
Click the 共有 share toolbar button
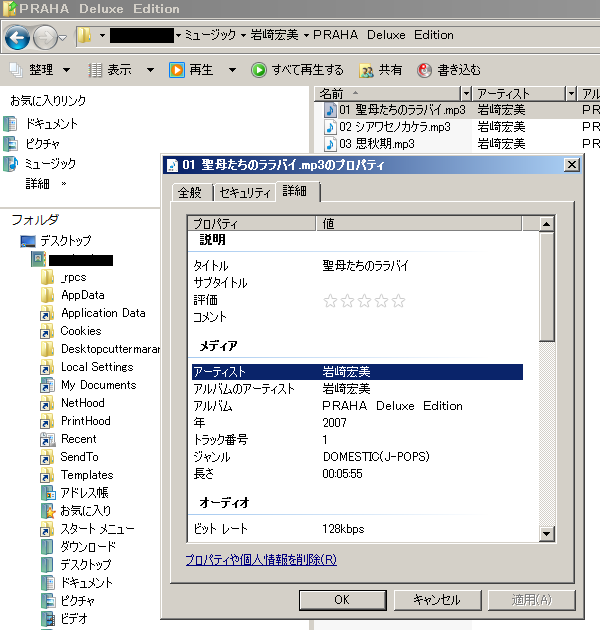(381, 70)
